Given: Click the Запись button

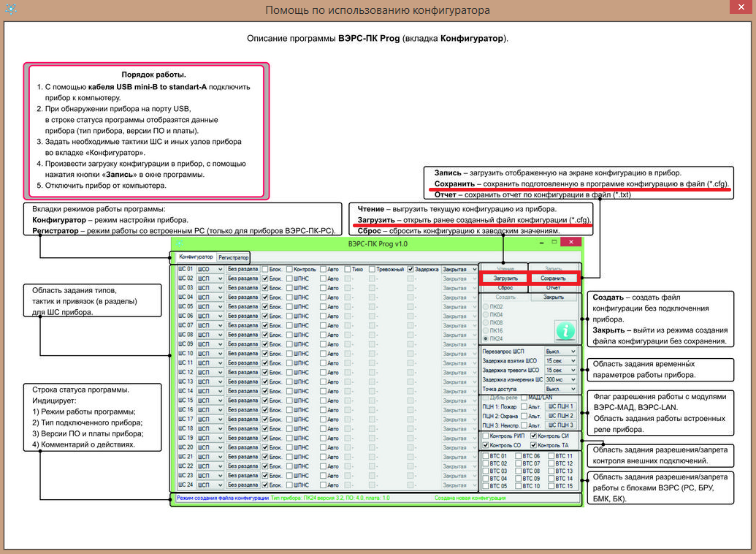Looking at the screenshot, I should (x=553, y=269).
